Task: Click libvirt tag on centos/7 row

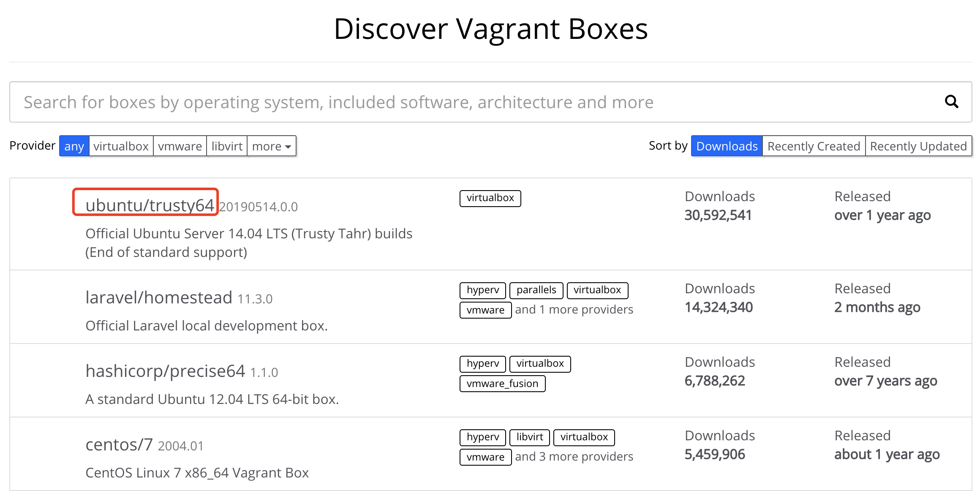Action: (529, 437)
